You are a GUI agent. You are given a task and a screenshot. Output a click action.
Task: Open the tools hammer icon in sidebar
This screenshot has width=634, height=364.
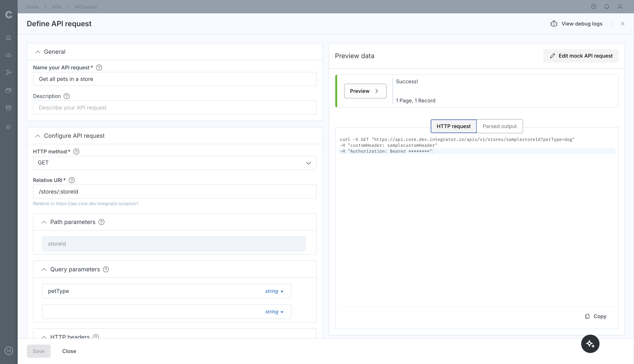pyautogui.click(x=8, y=72)
